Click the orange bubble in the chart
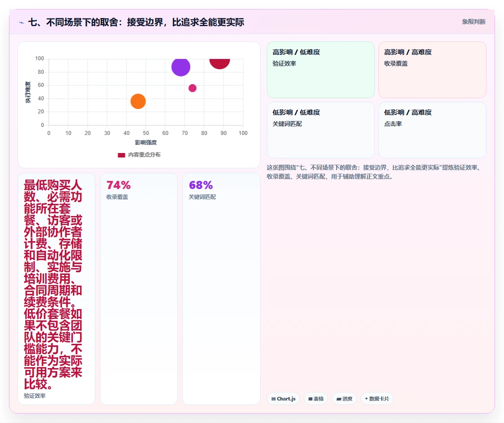 tap(138, 101)
